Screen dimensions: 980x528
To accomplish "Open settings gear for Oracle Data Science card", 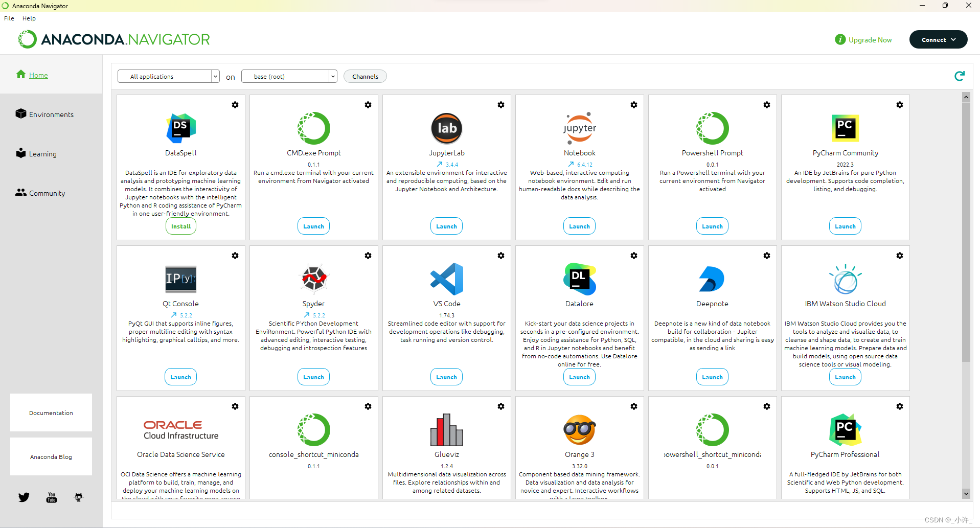I will coord(235,406).
